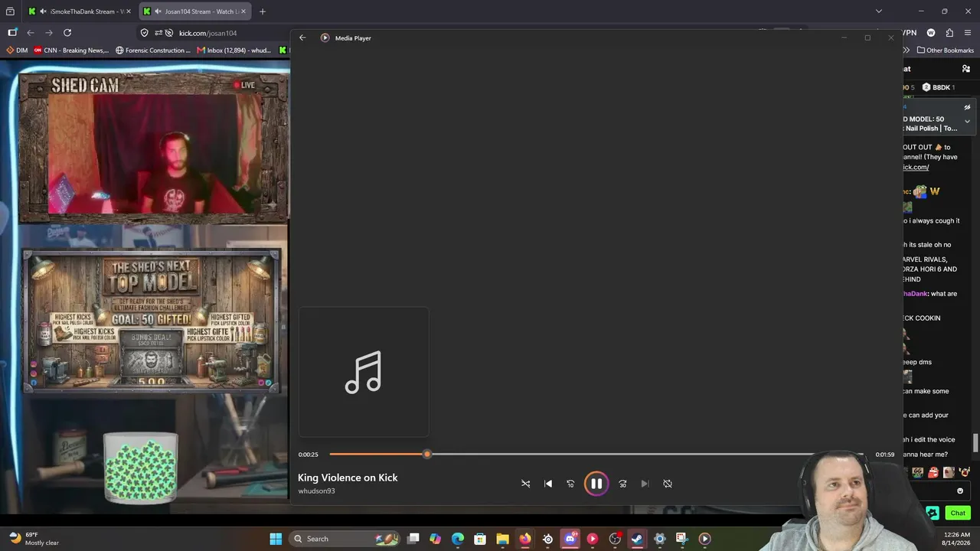Switch to Firefox on the taskbar
The image size is (980, 551).
pyautogui.click(x=525, y=539)
